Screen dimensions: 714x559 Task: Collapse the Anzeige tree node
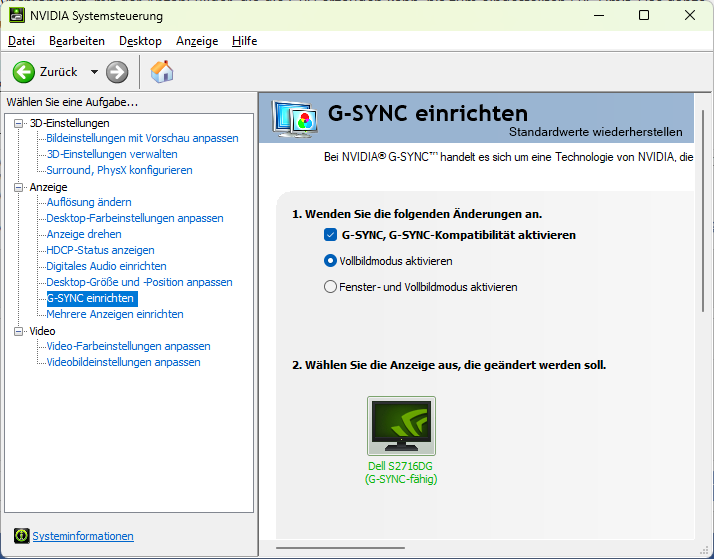pos(19,187)
